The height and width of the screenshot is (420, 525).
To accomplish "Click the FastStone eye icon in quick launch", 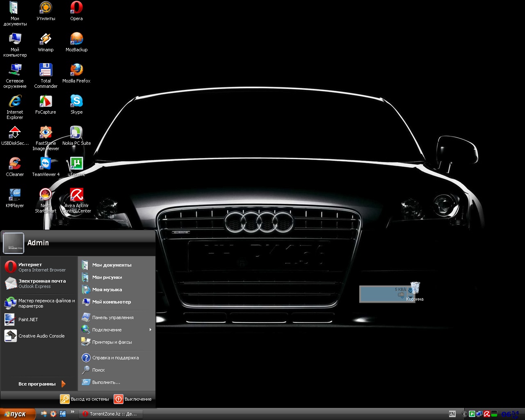I will 53,414.
